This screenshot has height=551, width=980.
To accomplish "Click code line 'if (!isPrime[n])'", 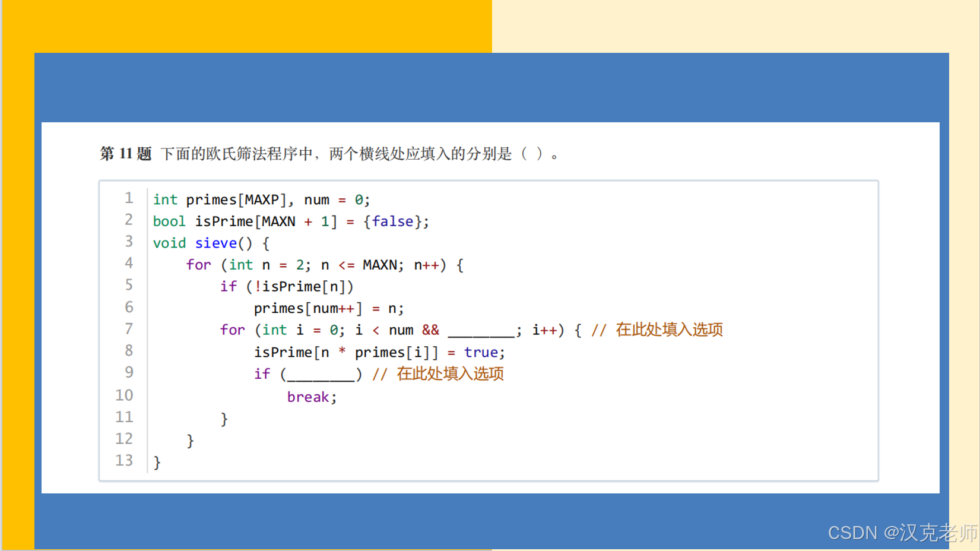I will [x=287, y=287].
